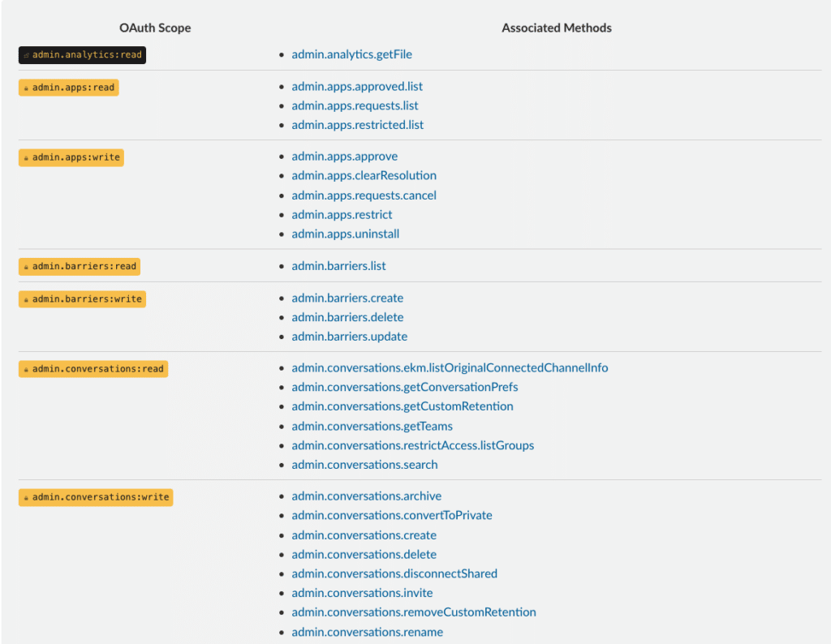Follow the admin.barriers.update link

pos(350,337)
